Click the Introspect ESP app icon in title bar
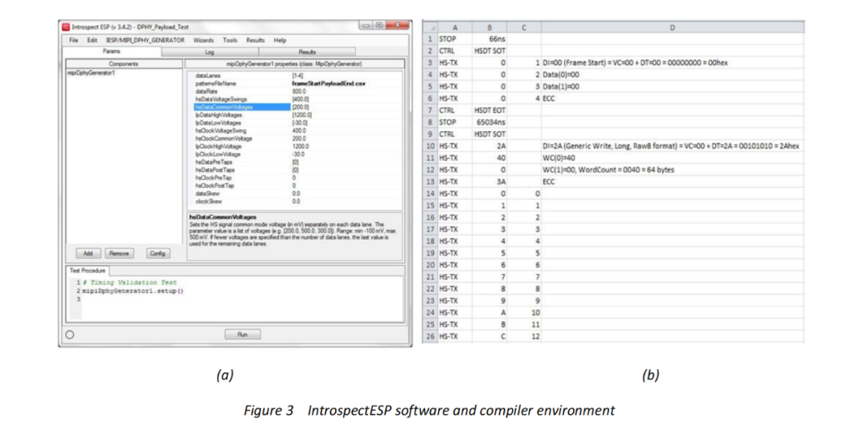 click(x=66, y=27)
